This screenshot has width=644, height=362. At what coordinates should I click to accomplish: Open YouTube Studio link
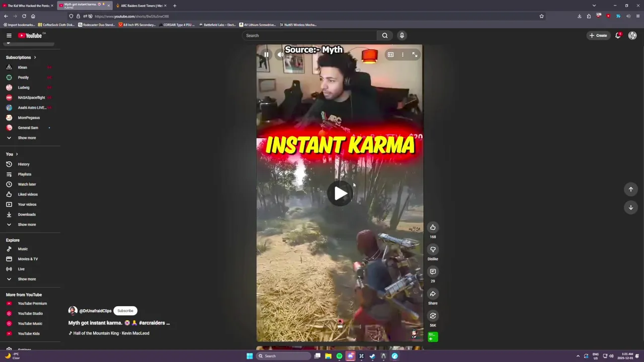(30, 314)
